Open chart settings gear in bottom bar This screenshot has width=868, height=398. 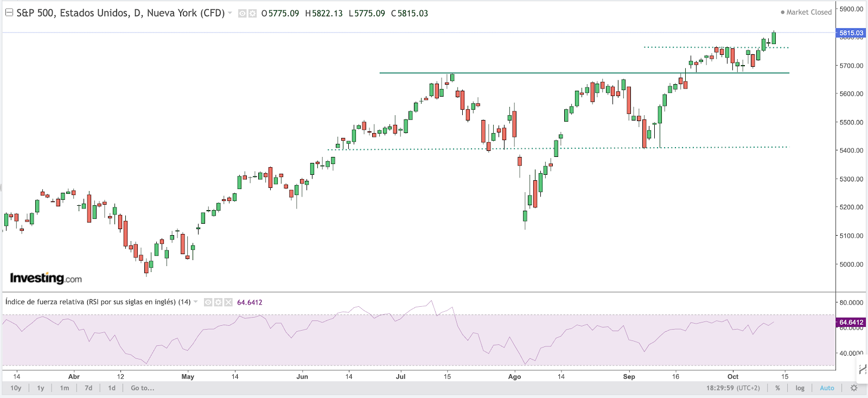pos(854,388)
